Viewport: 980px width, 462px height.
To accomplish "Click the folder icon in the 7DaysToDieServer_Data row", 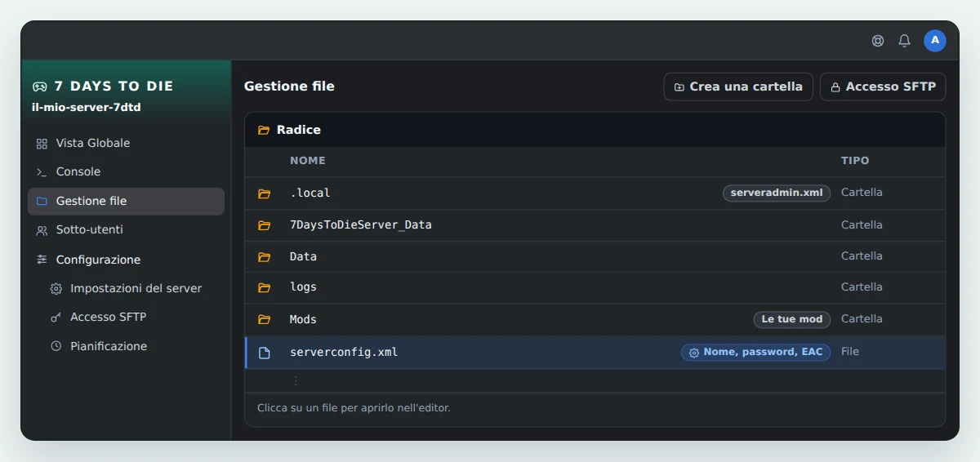I will tap(264, 225).
